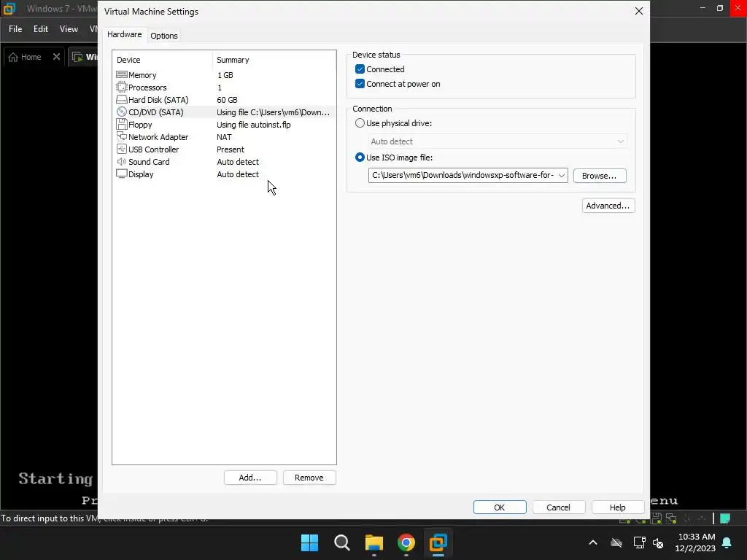
Task: Select Use ISO image file option
Action: click(360, 157)
